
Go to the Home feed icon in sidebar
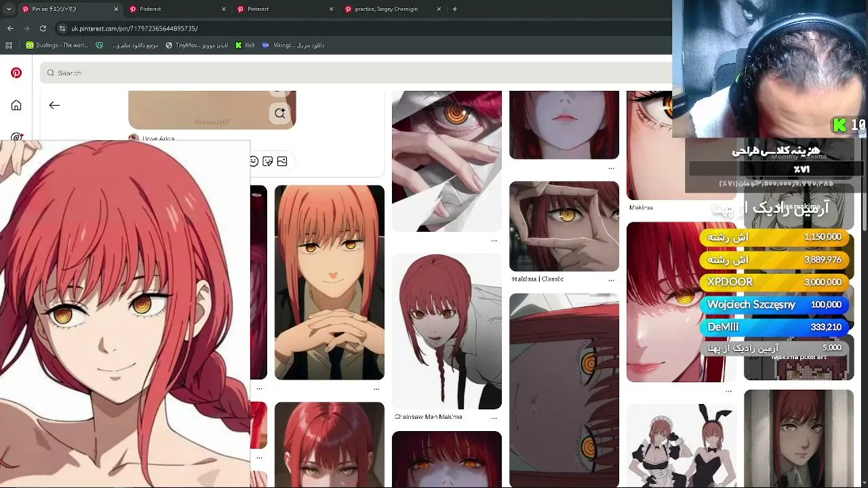[x=16, y=106]
